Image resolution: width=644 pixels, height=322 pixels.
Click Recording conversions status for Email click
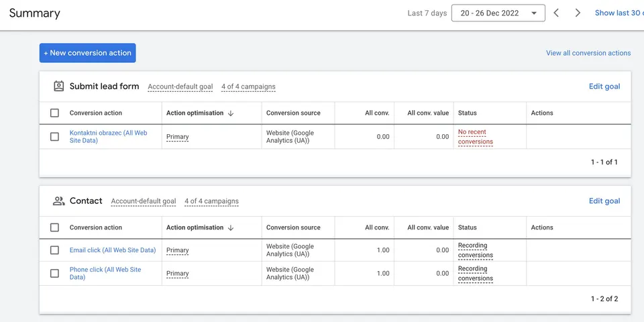(475, 250)
